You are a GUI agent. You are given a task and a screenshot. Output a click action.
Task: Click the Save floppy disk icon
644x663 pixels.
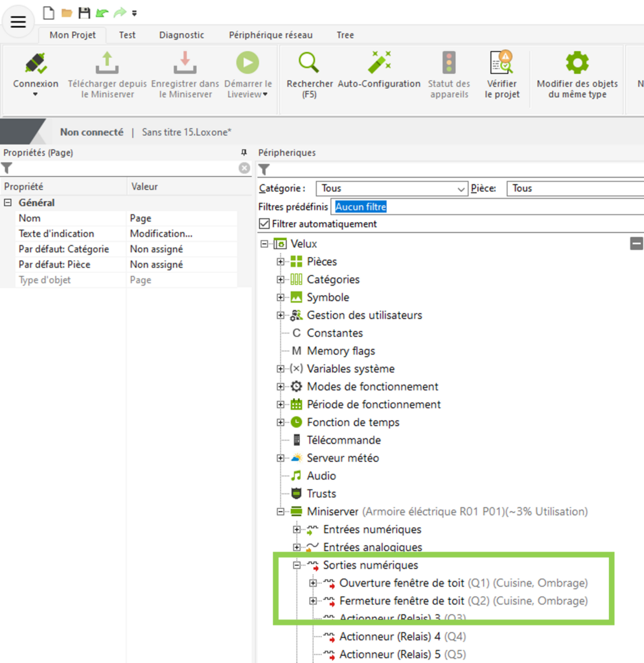[x=84, y=13]
